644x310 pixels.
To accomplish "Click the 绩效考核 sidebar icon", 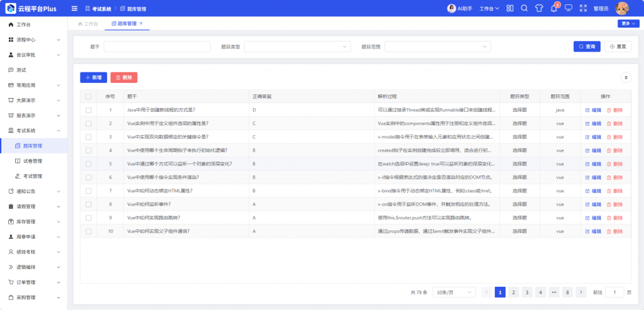I will click(x=11, y=252).
